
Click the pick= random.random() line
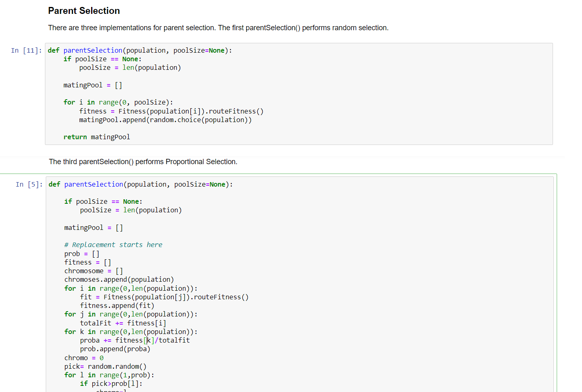[105, 366]
